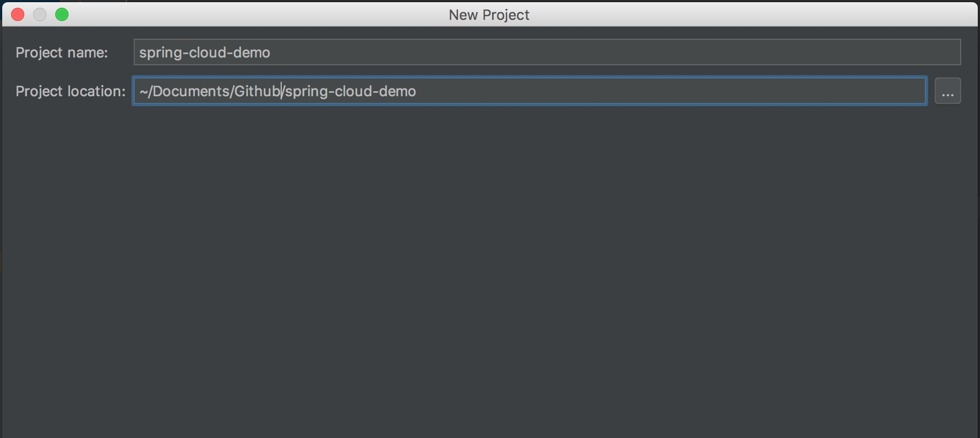This screenshot has height=438, width=980.
Task: Click the word 'spring' in Project name field
Action: [x=161, y=53]
